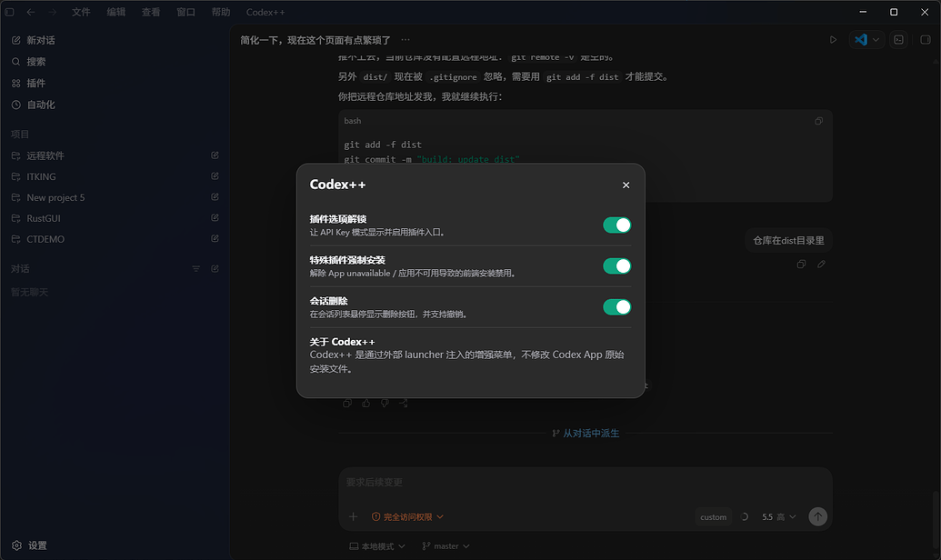Open 设置 at the sidebar bottom
This screenshot has height=560, width=941.
pyautogui.click(x=29, y=545)
